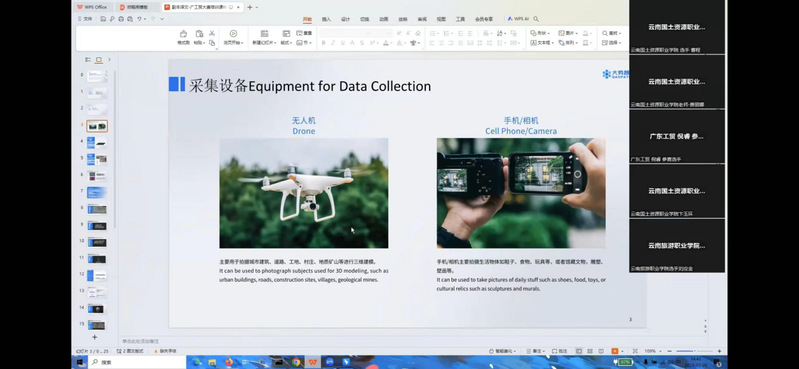Click the slide layout icon
Viewport: 799px width, 369px height.
[286, 34]
